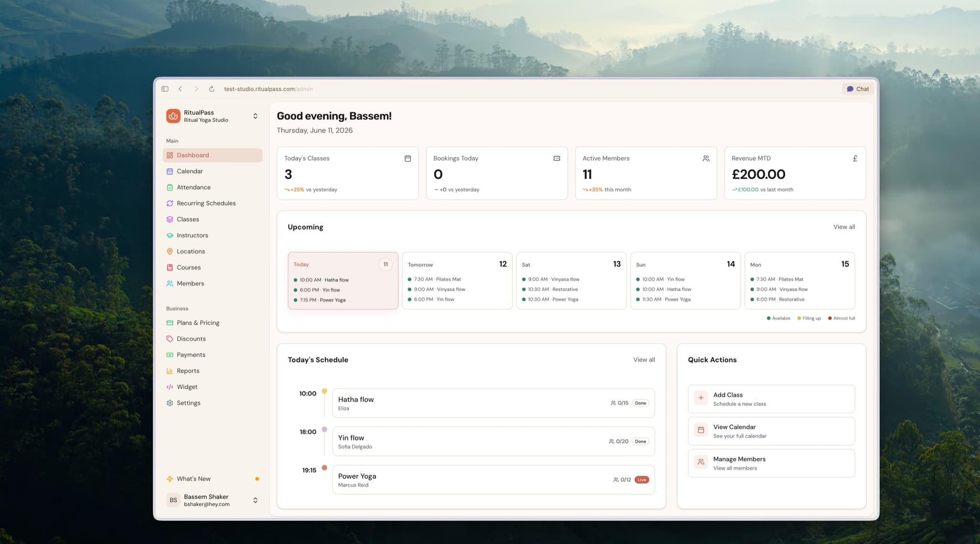Open the Power Yoga schedule row
The width and height of the screenshot is (980, 544).
tap(493, 480)
